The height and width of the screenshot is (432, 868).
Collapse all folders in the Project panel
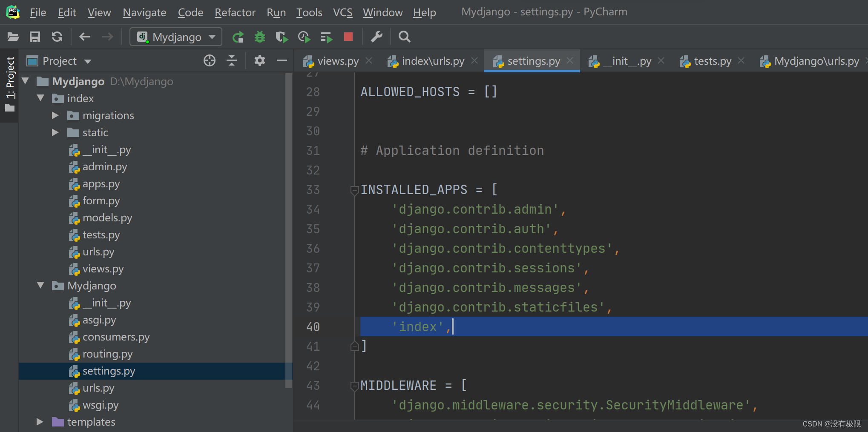click(x=231, y=60)
